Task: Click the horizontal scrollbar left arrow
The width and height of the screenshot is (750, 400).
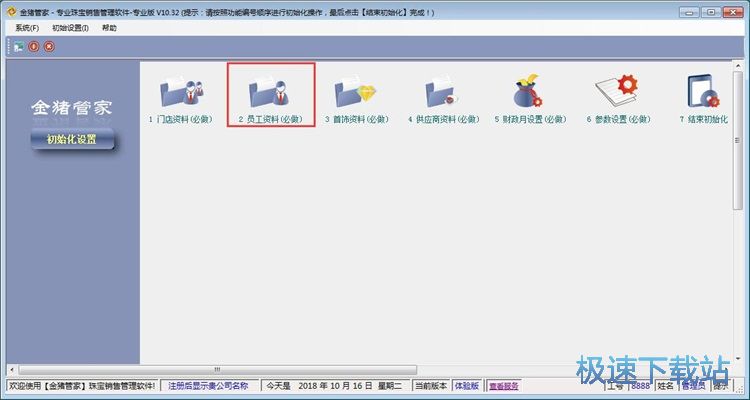Action: tap(12, 370)
